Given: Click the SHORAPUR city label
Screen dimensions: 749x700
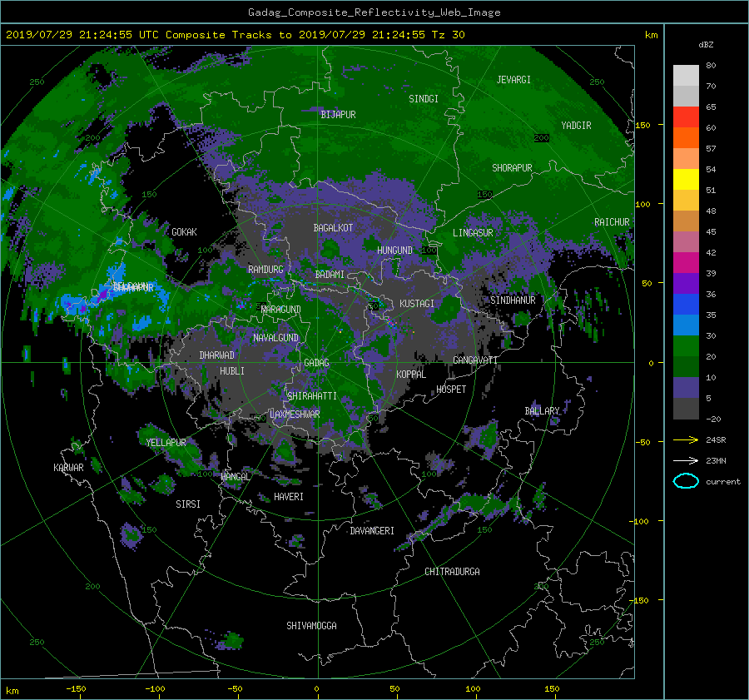Looking at the screenshot, I should pyautogui.click(x=512, y=168).
